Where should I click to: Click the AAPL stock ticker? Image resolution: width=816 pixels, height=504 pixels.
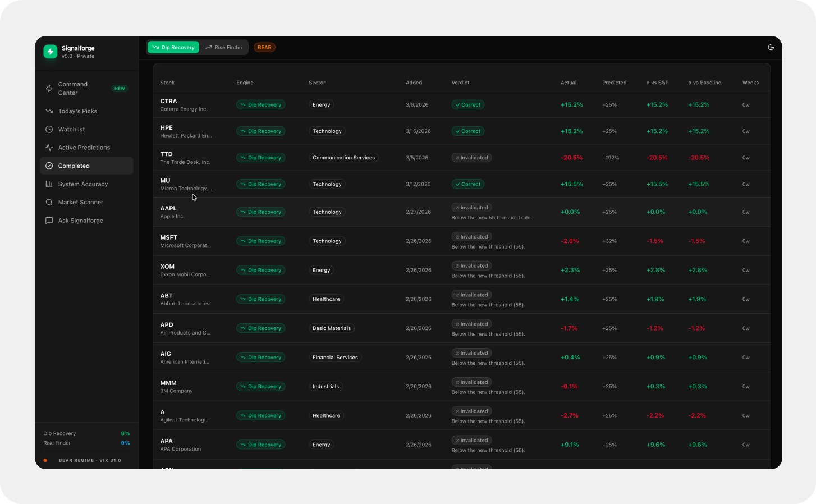[x=168, y=208]
